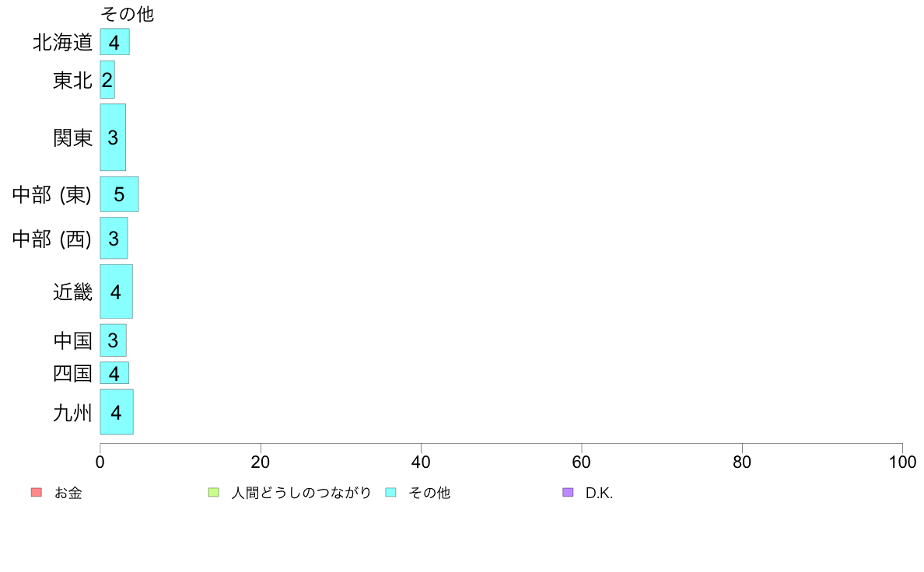Image resolution: width=924 pixels, height=572 pixels.
Task: Select the 中部 (東) bar showing 5
Action: (x=119, y=194)
